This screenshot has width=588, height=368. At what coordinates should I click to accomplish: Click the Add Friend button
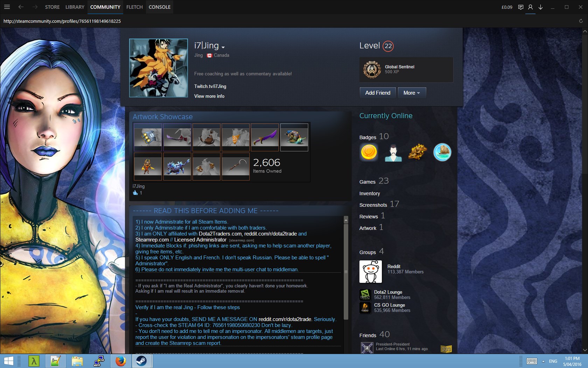[377, 93]
